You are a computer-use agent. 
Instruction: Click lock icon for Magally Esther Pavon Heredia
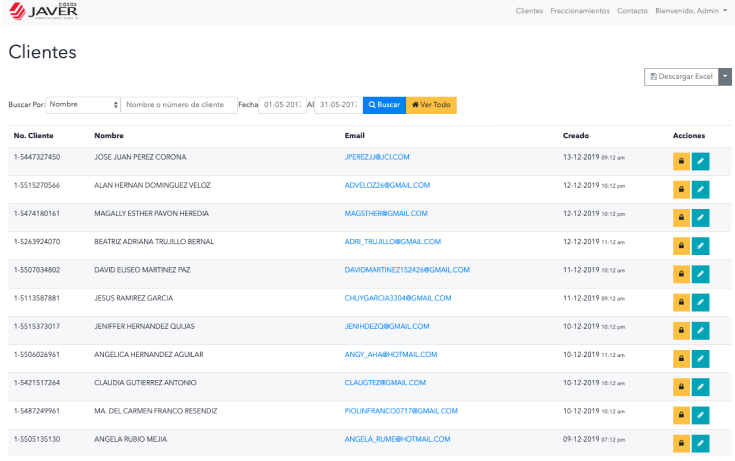point(681,217)
